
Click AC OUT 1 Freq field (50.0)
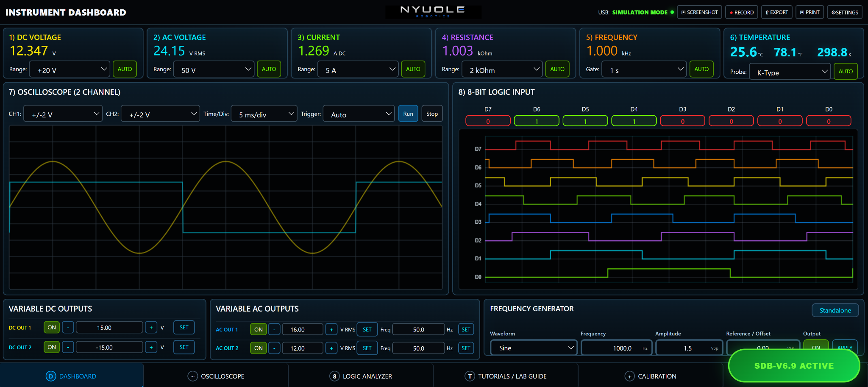coord(418,329)
